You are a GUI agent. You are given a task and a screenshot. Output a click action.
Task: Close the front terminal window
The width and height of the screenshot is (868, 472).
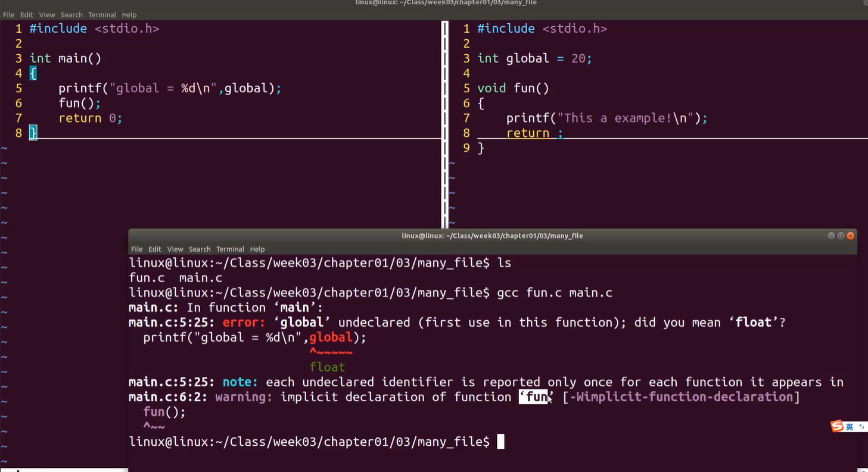(851, 236)
